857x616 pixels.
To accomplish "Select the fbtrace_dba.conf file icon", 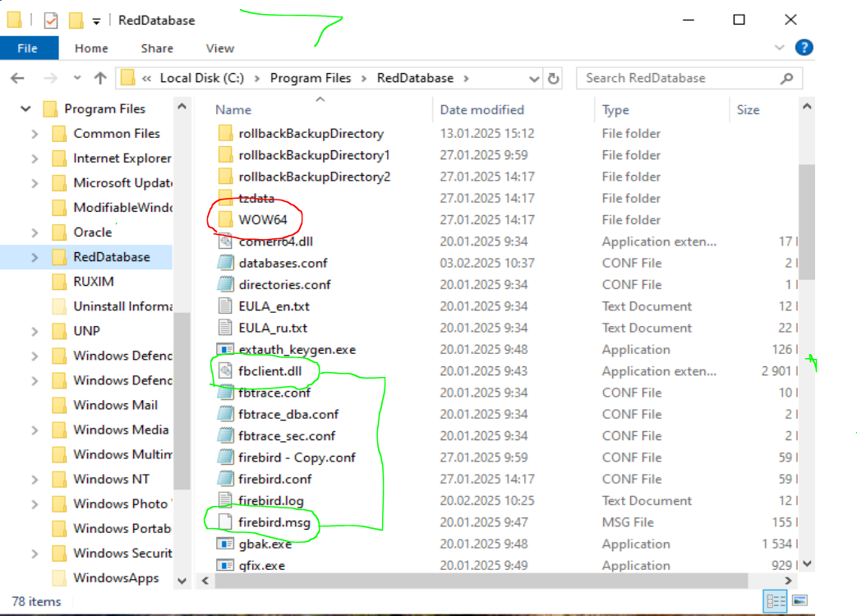I will click(225, 414).
